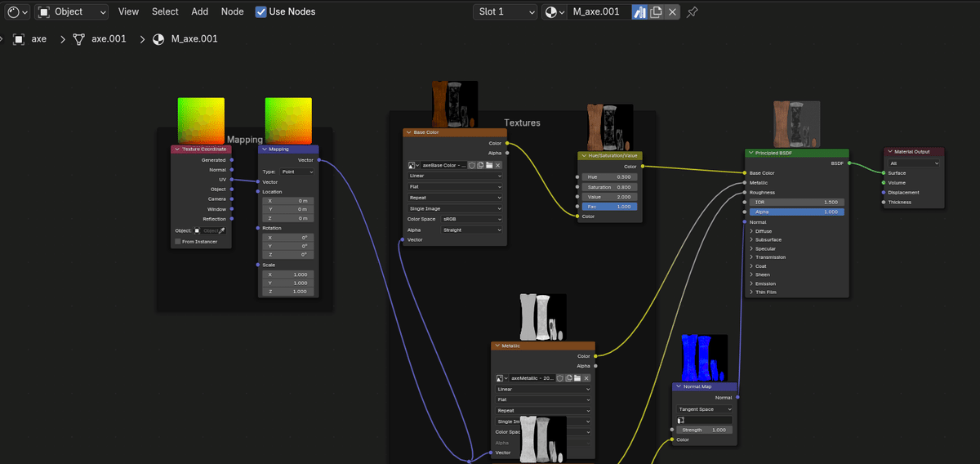
Task: Click the Alpha 1.000 slider in Principled BSDF
Action: coord(797,212)
